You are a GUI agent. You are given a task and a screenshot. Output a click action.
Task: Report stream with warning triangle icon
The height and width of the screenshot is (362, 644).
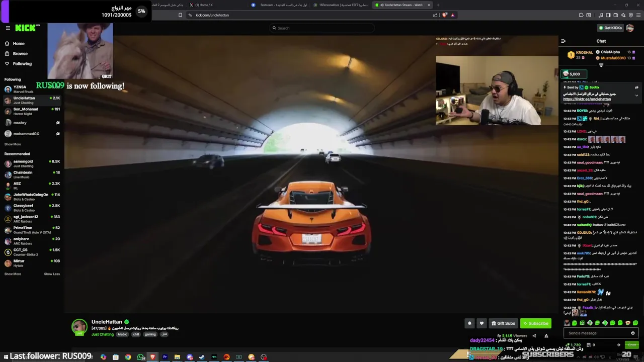coord(546,336)
